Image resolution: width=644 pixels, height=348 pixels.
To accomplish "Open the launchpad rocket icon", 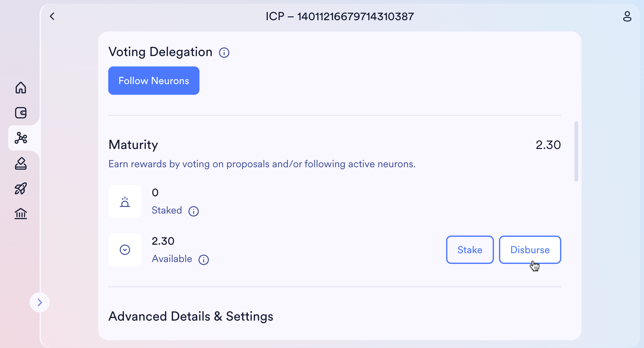I will [x=21, y=188].
